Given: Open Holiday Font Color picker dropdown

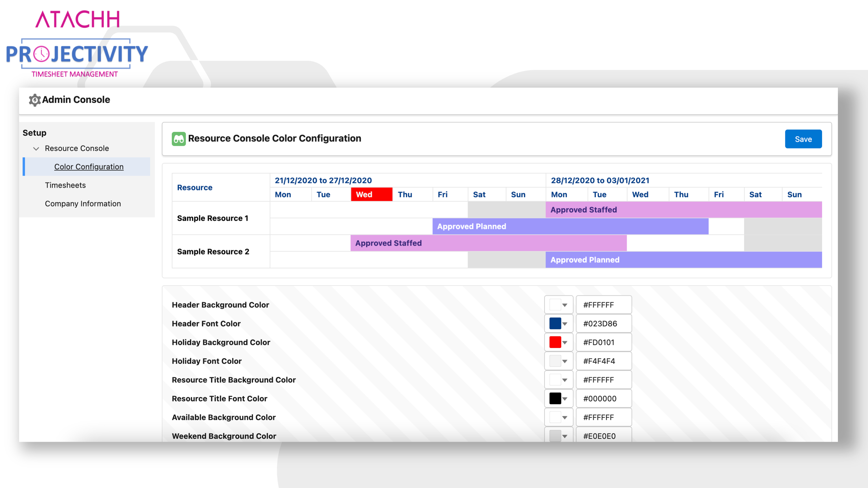Looking at the screenshot, I should (x=558, y=361).
